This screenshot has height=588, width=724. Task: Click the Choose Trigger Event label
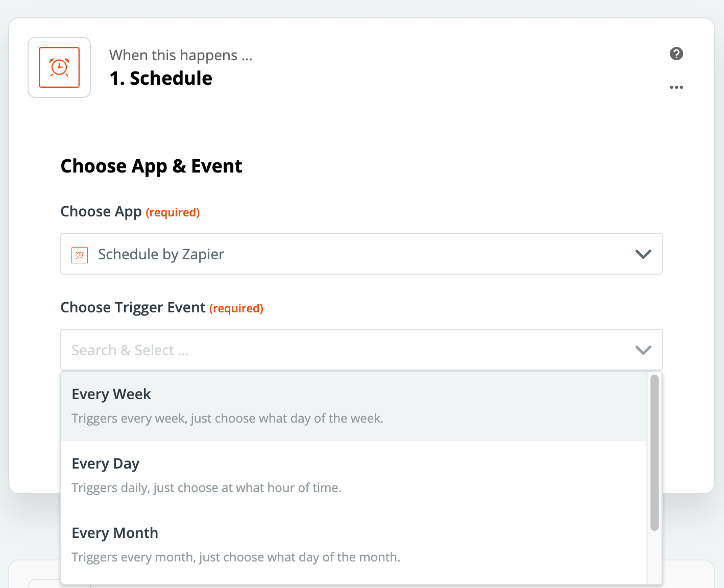pyautogui.click(x=133, y=308)
